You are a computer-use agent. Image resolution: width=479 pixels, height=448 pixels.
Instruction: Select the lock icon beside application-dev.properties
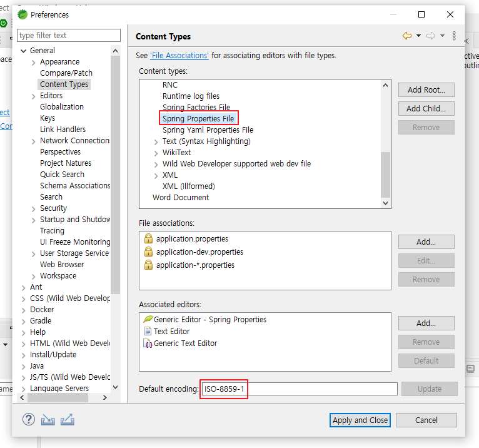(148, 252)
